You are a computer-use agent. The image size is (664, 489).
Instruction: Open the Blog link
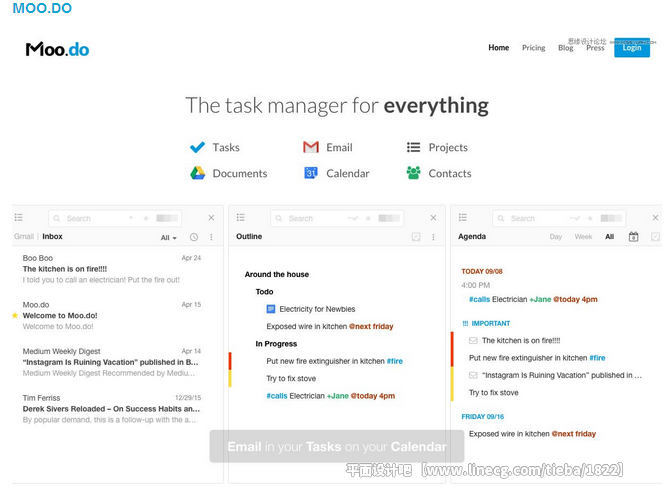(565, 48)
